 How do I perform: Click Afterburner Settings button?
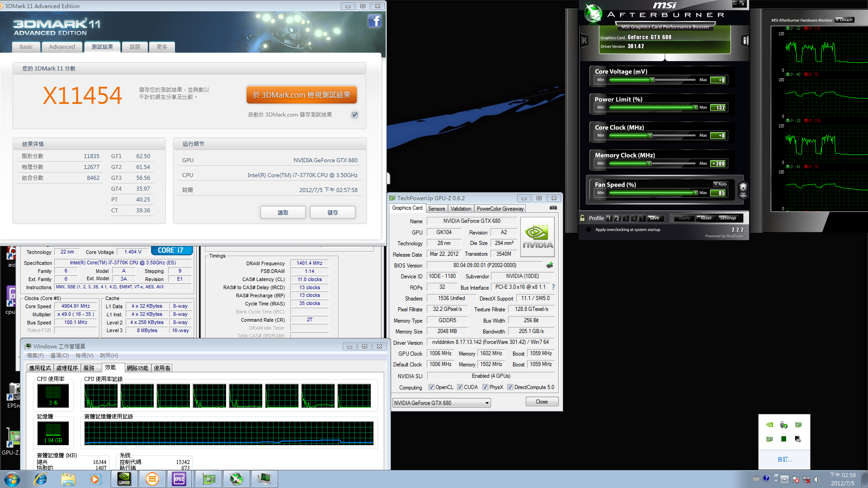[x=727, y=218]
